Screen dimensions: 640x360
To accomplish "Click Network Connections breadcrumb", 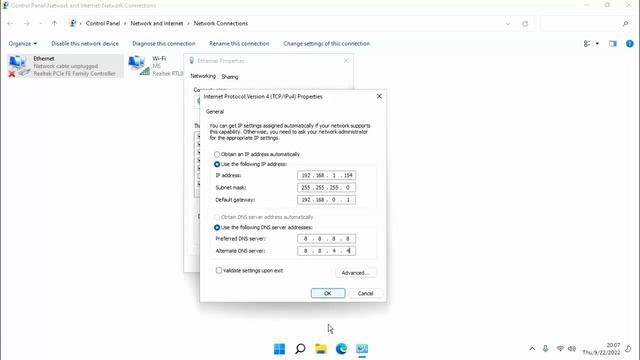I will click(x=221, y=24).
